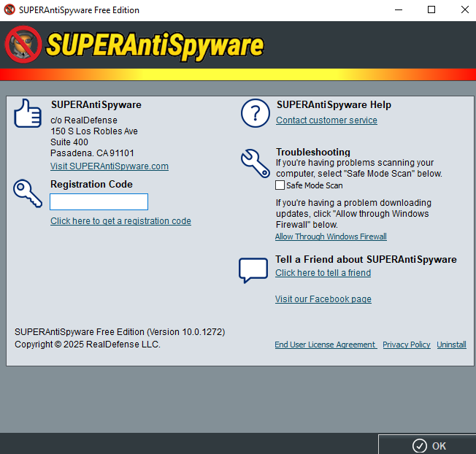Click the speech bubble Tell a Friend icon
This screenshot has height=454, width=476.
253,270
